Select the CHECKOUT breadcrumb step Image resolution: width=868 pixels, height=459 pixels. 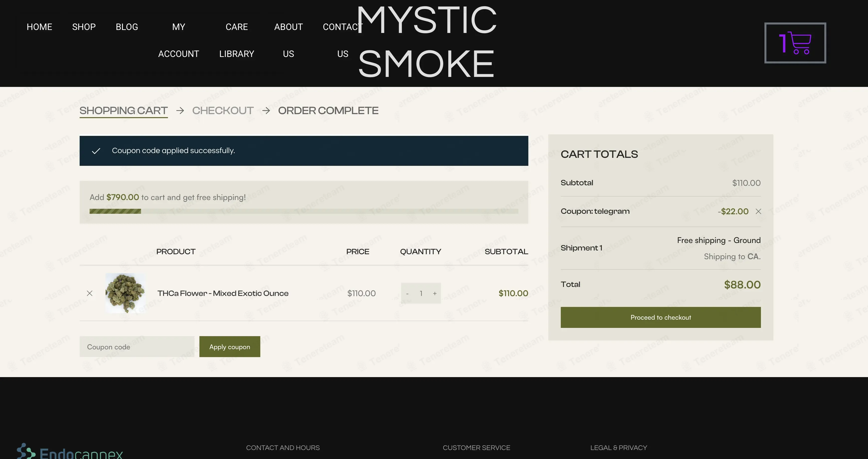tap(223, 111)
